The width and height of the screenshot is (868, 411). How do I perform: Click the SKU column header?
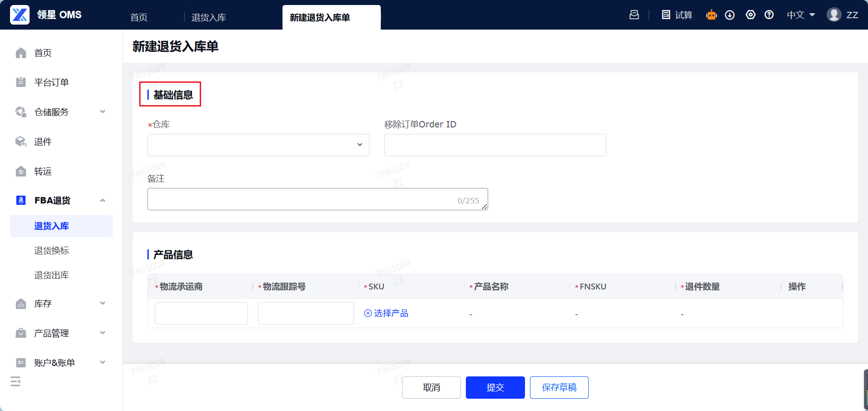click(x=376, y=286)
